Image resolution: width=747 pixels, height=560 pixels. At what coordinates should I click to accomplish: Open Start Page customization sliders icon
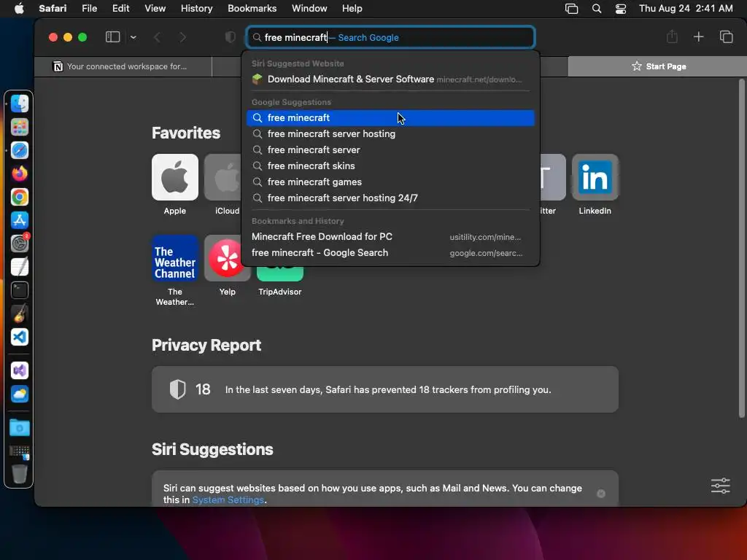(x=720, y=486)
